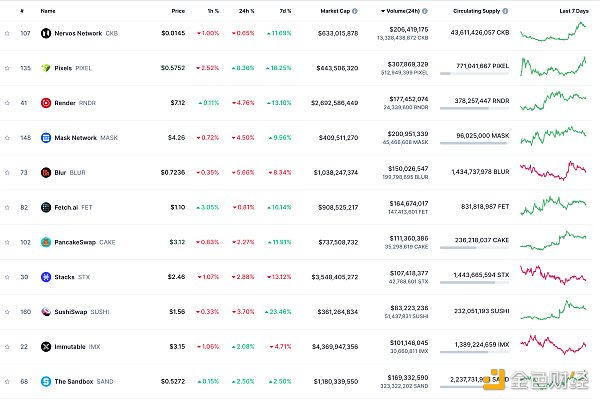Click the Blur coin logo
Viewport: 600px width, 401px height.
(x=46, y=172)
